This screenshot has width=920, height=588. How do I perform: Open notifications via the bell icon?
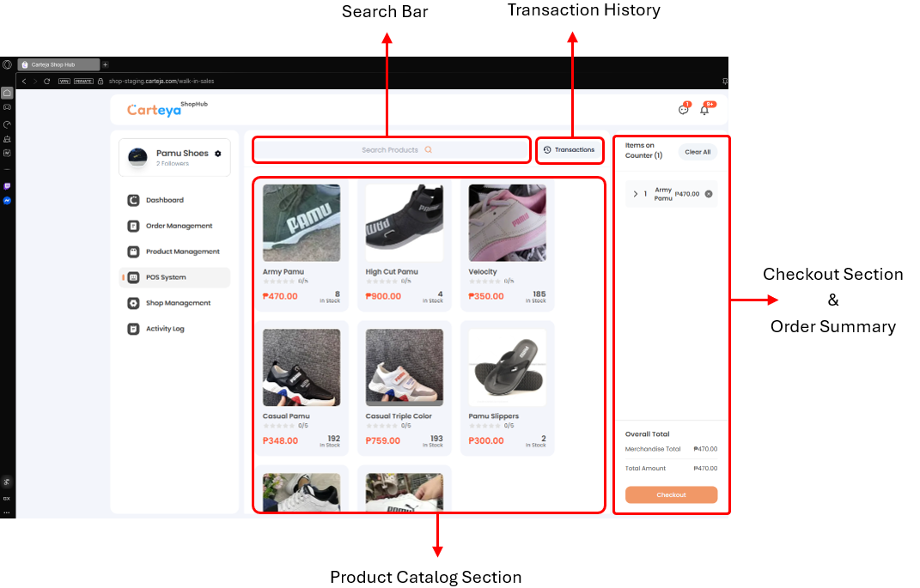point(704,109)
